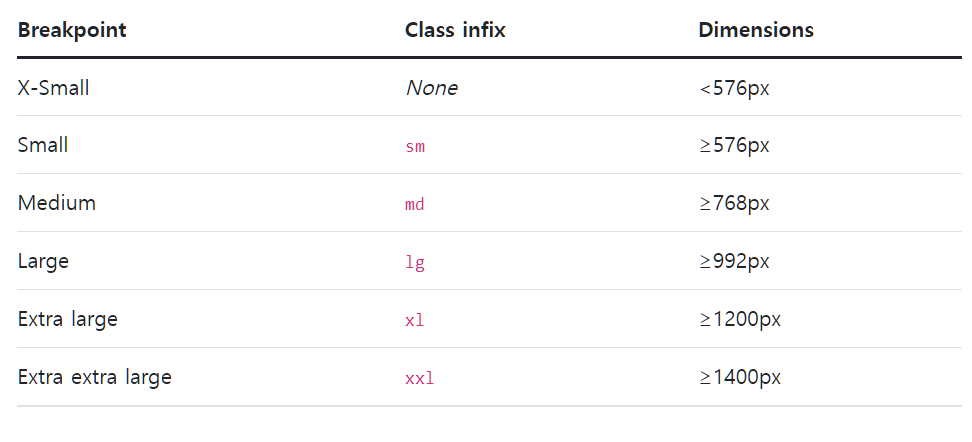
Task: Click the Extra large breakpoint label
Action: point(68,319)
